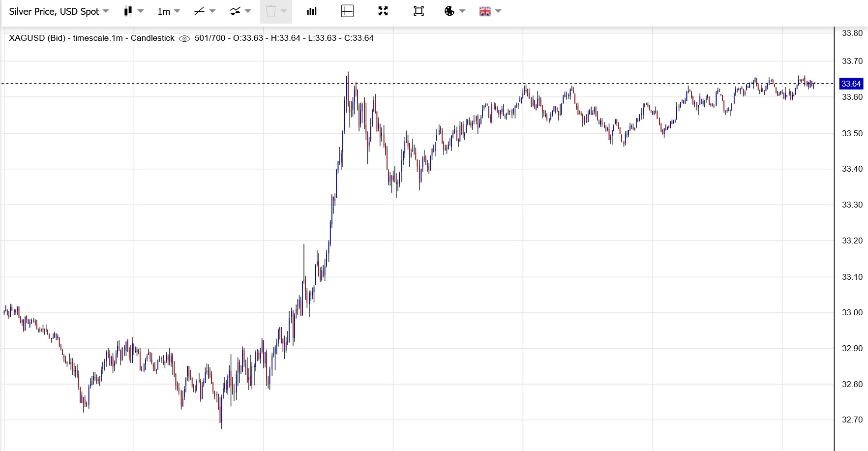This screenshot has height=451, width=868.
Task: Click the expand arrows fullscreen icon
Action: (383, 11)
